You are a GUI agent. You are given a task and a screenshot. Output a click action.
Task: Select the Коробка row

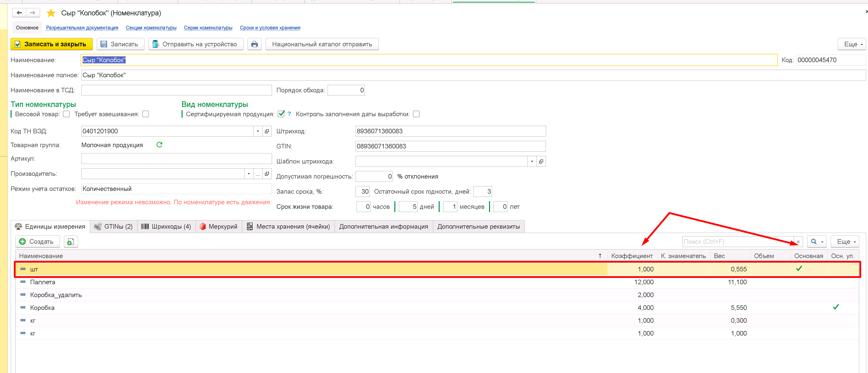click(437, 308)
